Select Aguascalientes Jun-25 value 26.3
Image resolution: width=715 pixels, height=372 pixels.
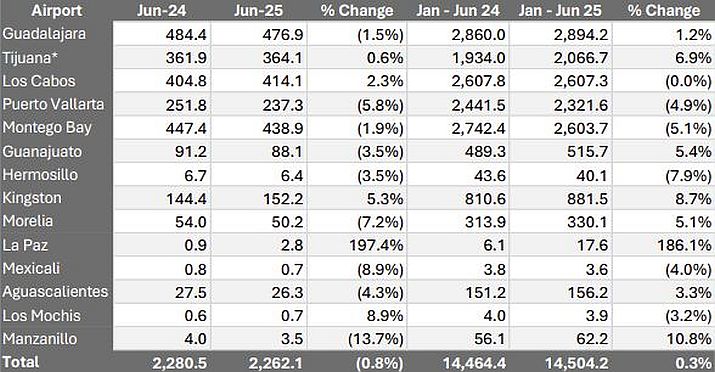click(x=287, y=292)
